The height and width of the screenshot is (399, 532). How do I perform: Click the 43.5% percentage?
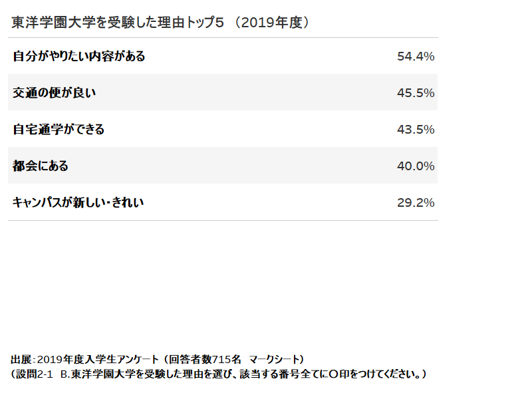click(416, 130)
